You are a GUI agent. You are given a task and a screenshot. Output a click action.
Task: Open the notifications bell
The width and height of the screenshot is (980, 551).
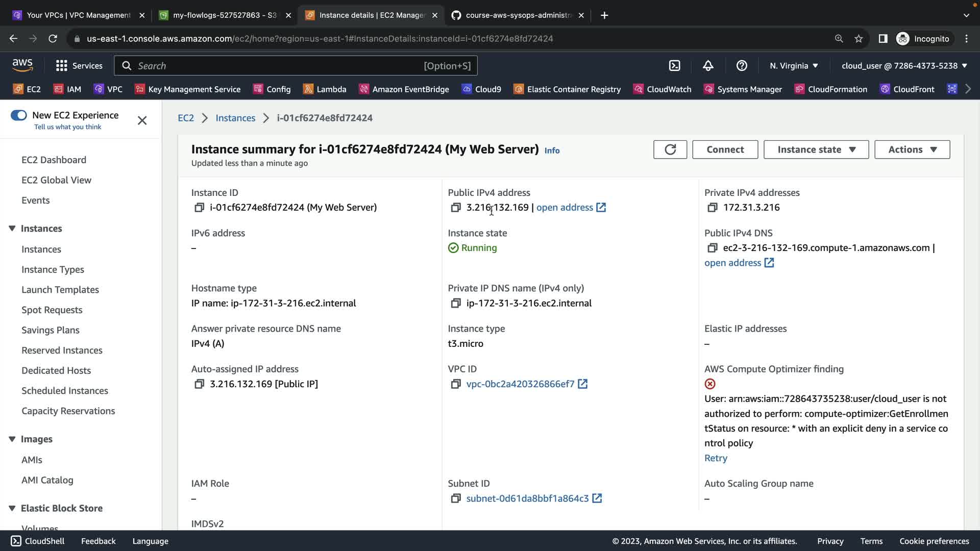pos(707,66)
